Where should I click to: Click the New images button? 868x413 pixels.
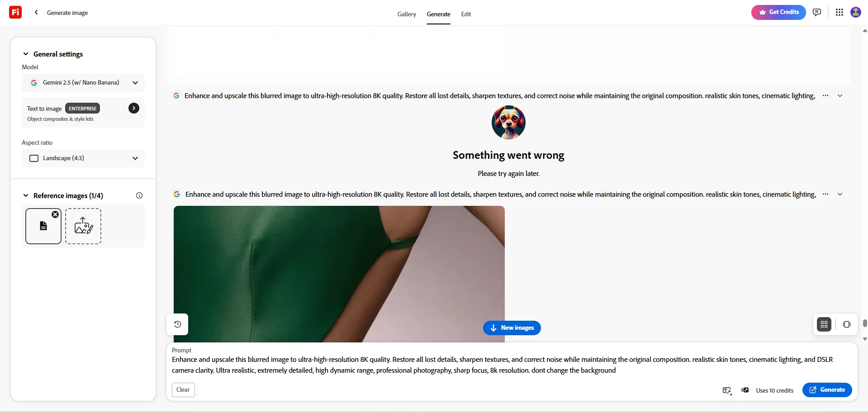(x=512, y=328)
